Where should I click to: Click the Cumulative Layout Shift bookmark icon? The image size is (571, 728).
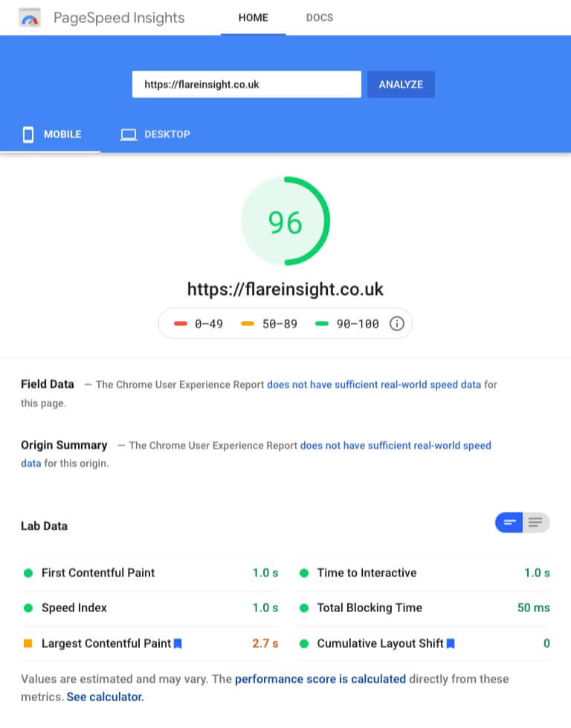pos(451,643)
